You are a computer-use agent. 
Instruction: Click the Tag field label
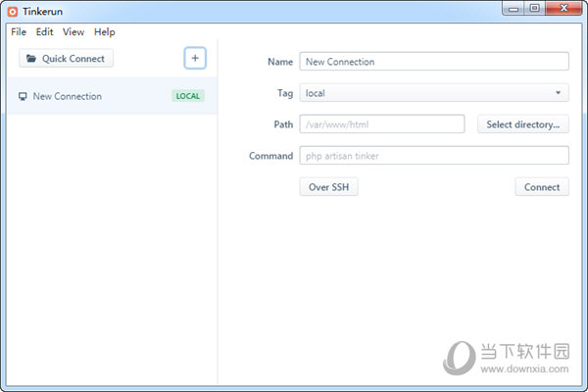click(285, 93)
